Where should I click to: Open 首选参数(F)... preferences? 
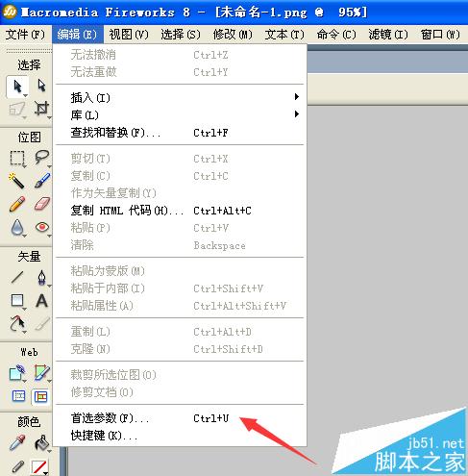(x=180, y=418)
